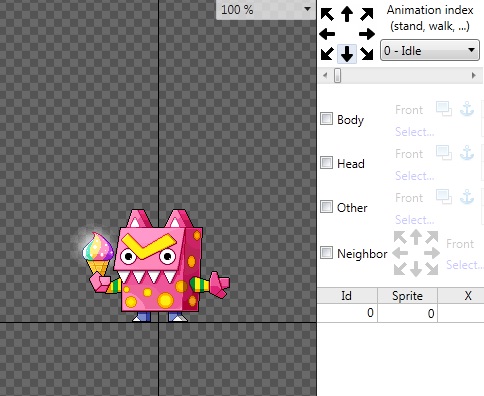Image resolution: width=484 pixels, height=396 pixels.
Task: Click Neighbor up-left direction arrow
Action: [x=400, y=238]
